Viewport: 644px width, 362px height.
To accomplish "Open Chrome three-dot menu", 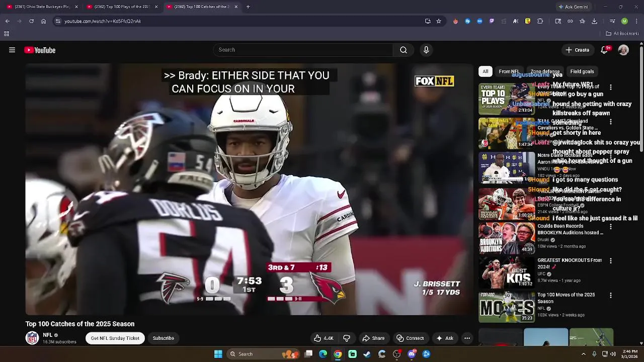I will pos(636,21).
